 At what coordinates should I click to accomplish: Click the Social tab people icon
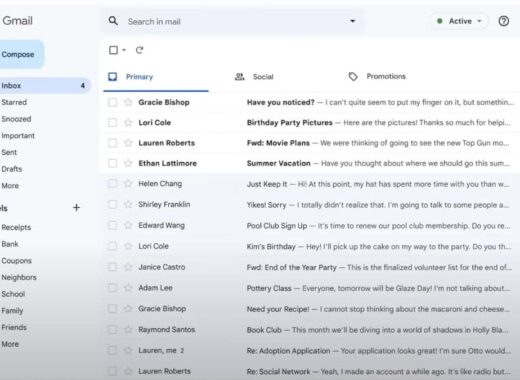[239, 77]
